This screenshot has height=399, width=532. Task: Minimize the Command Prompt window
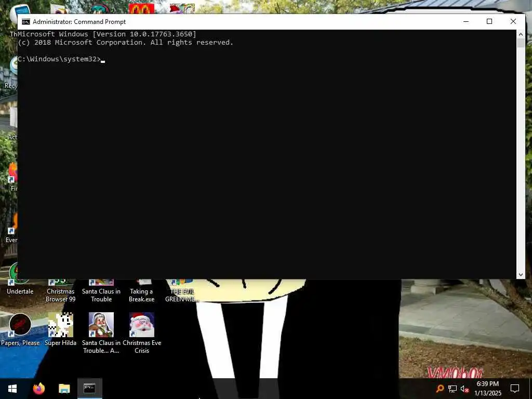click(466, 21)
